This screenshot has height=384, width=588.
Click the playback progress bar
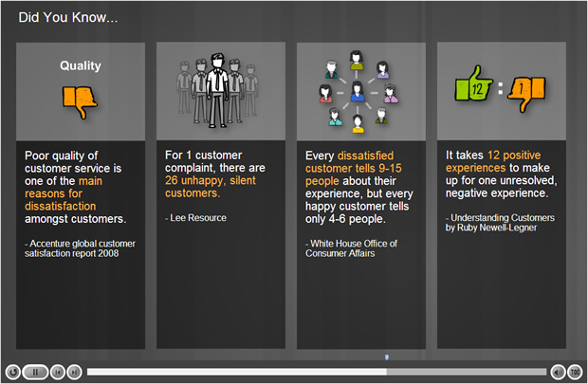tap(237, 372)
